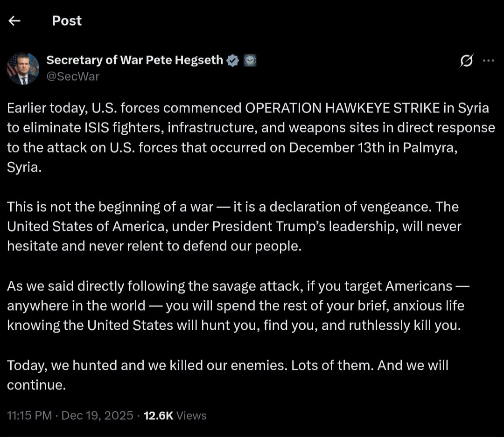Screen dimensions: 504x437
Task: Click the @SecWar handle
Action: (73, 76)
